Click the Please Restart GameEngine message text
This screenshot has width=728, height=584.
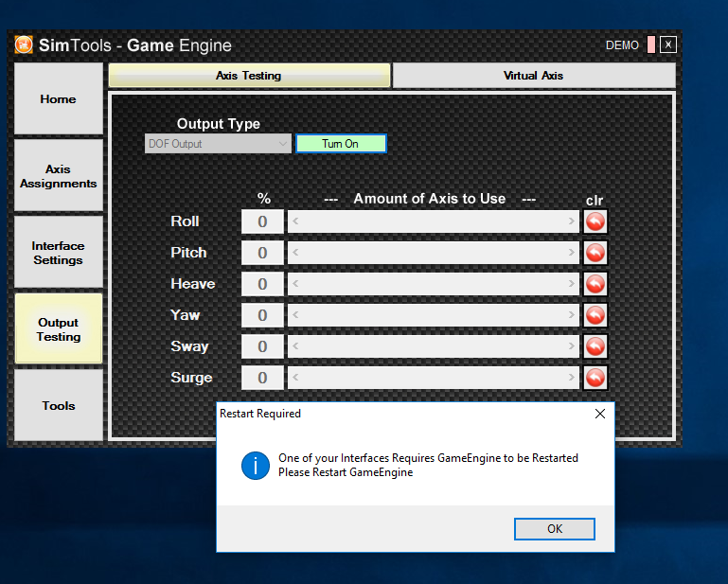pyautogui.click(x=346, y=472)
